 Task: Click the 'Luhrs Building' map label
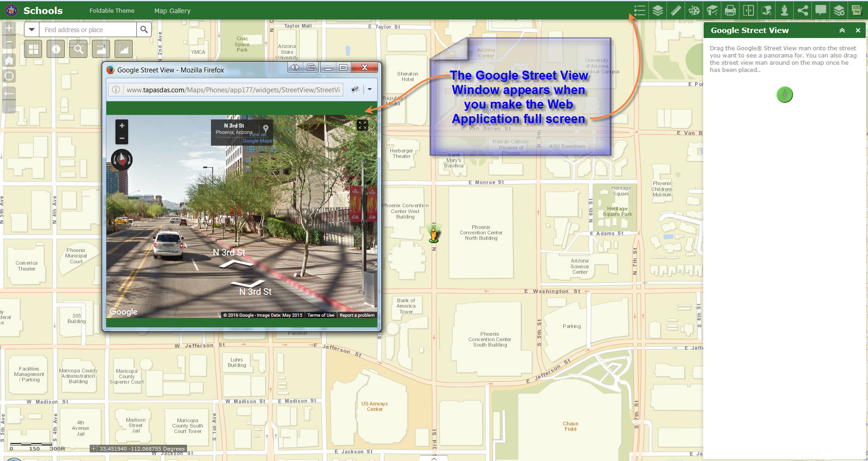click(x=237, y=362)
